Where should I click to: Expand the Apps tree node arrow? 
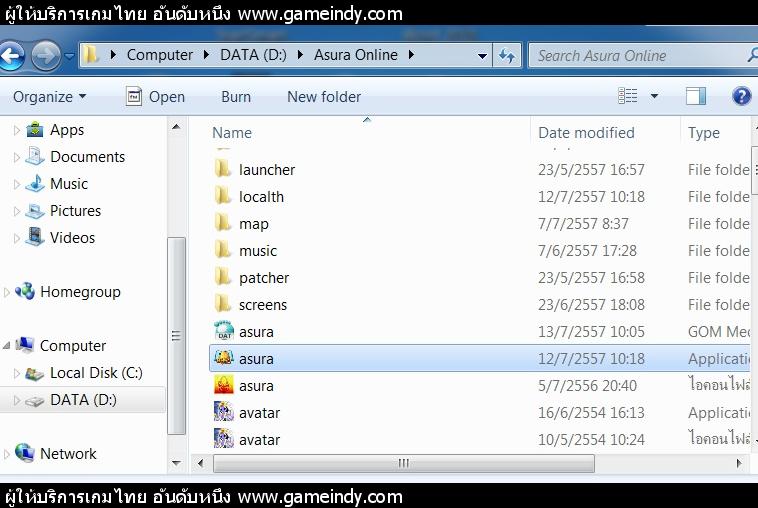click(16, 131)
